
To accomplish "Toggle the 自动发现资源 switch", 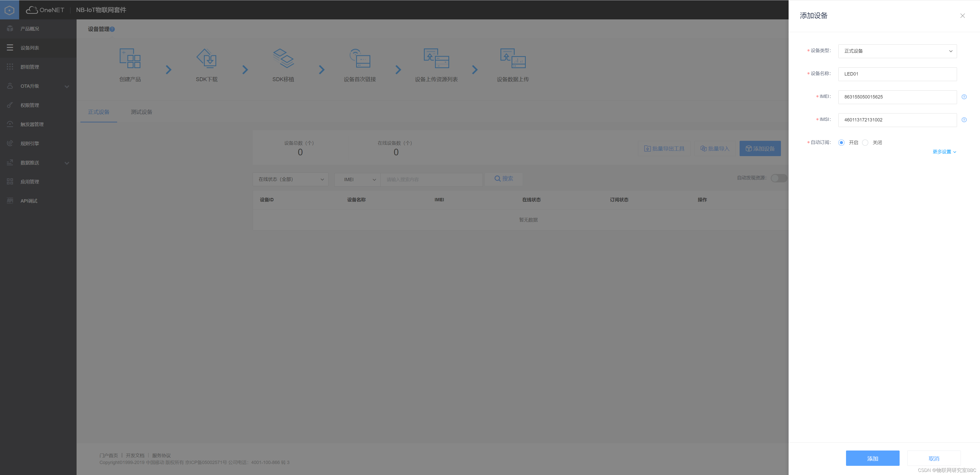I will pos(778,178).
